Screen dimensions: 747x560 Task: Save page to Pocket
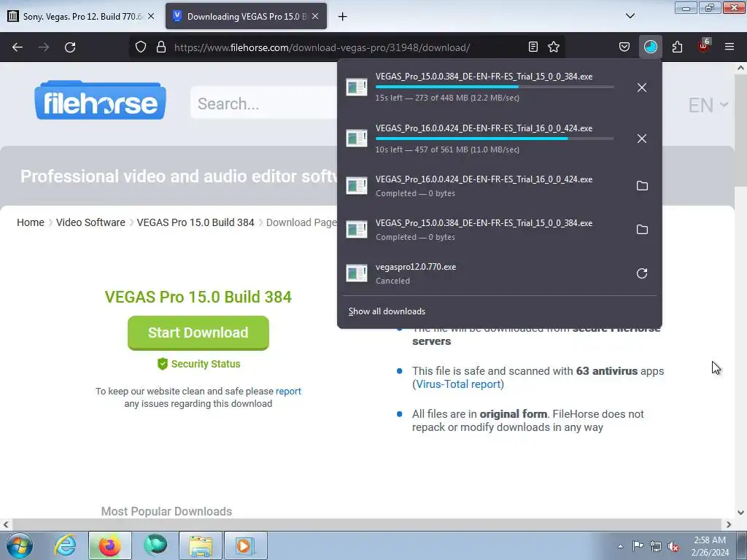click(624, 47)
